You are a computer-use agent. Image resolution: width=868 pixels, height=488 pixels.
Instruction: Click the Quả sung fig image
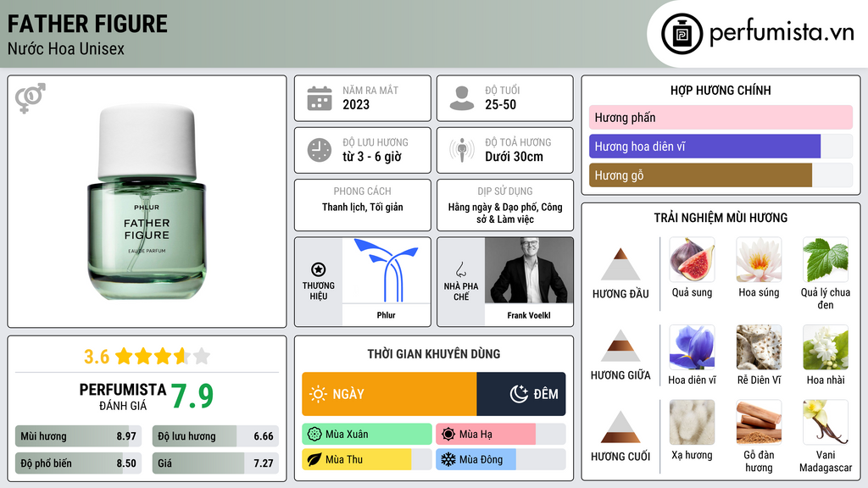[x=692, y=259]
